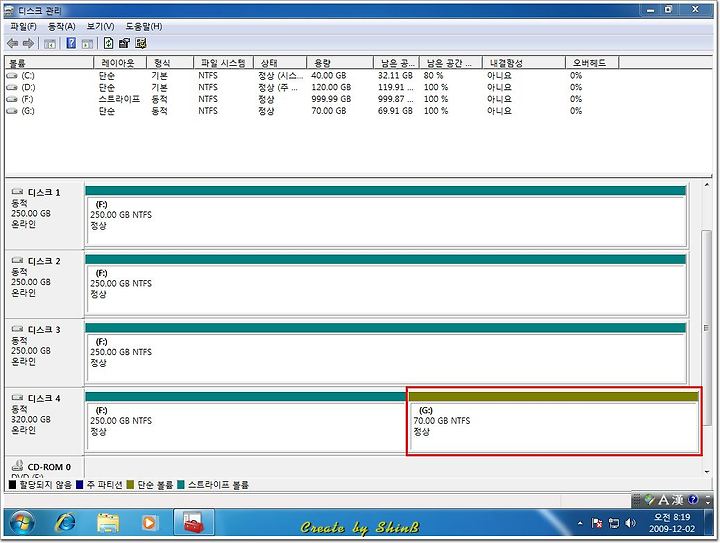Open the 동작(A) menu
Image resolution: width=720 pixels, height=543 pixels.
point(62,27)
